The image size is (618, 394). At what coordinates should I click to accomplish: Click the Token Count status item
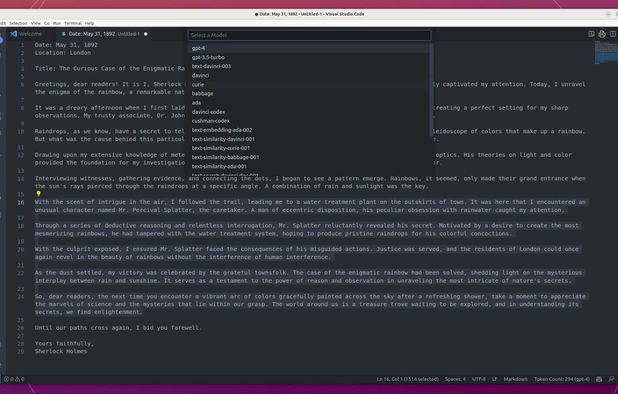click(x=562, y=379)
